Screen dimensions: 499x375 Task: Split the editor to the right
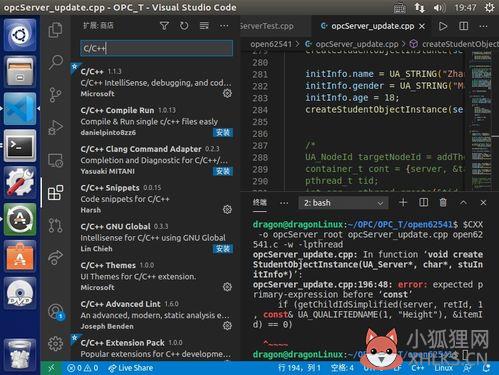(x=463, y=26)
